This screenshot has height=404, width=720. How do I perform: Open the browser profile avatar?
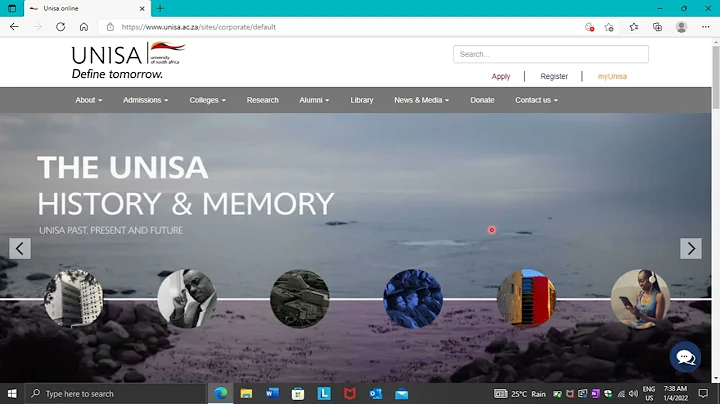(681, 27)
